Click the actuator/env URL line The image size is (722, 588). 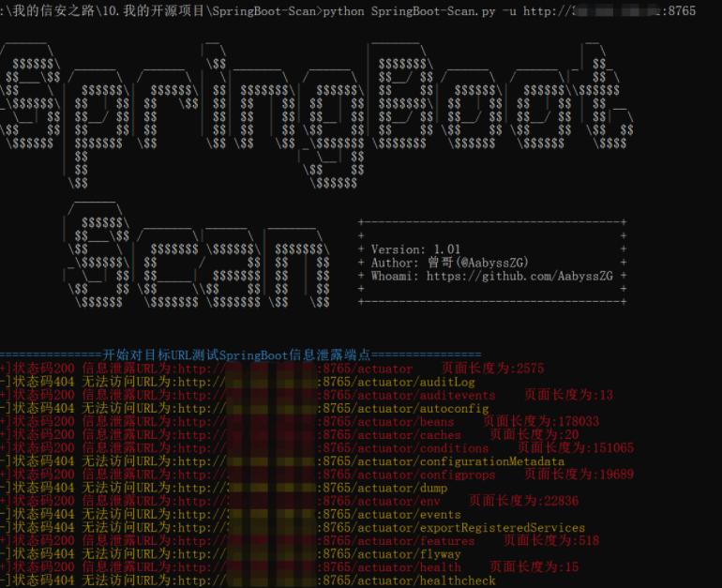(x=289, y=501)
